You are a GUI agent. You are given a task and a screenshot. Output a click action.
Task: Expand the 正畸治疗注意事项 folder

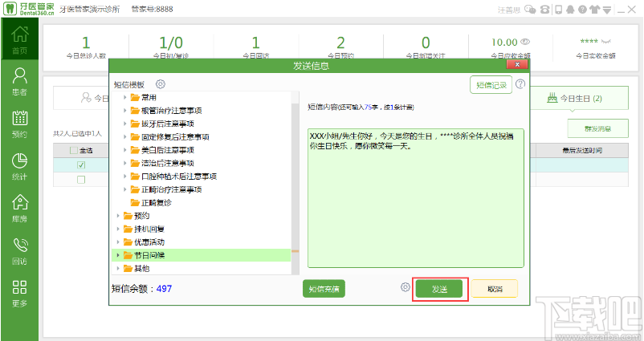[124, 189]
